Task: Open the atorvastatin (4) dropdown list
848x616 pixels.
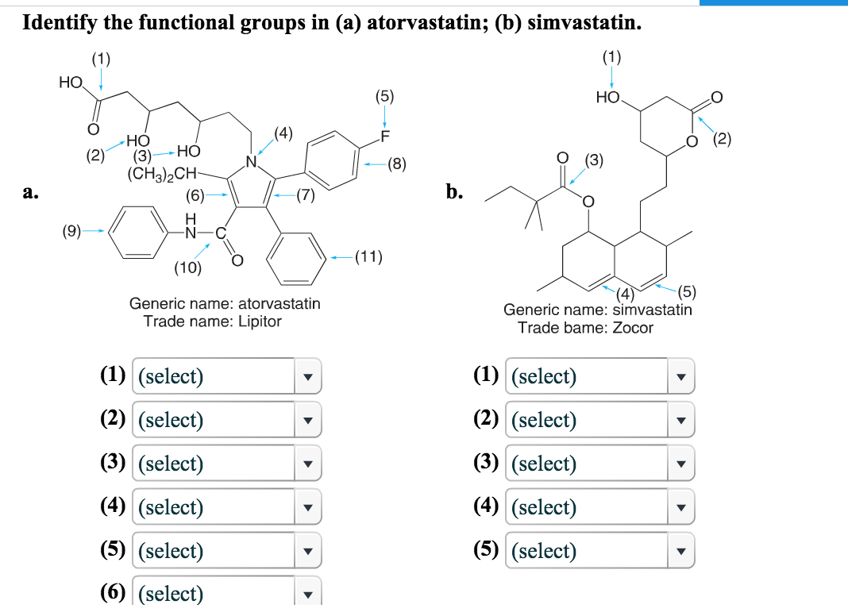Action: (226, 506)
